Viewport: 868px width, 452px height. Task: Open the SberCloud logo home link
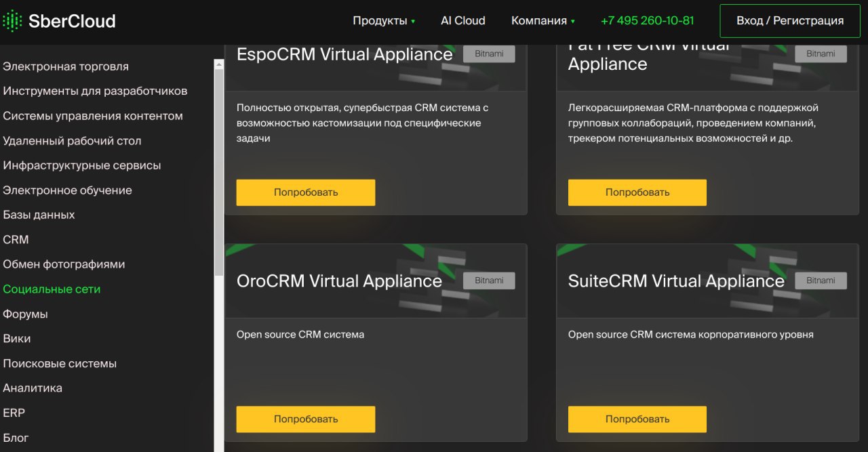[59, 21]
